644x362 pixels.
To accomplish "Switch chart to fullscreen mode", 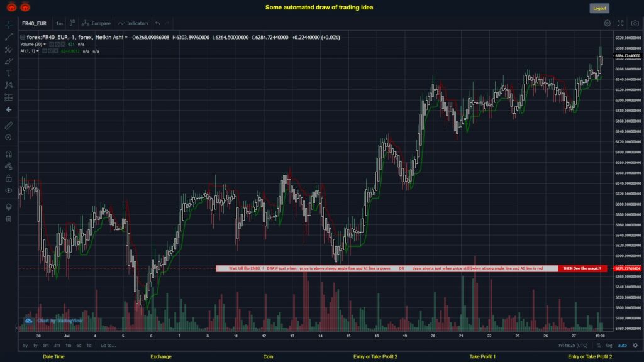I will click(621, 23).
